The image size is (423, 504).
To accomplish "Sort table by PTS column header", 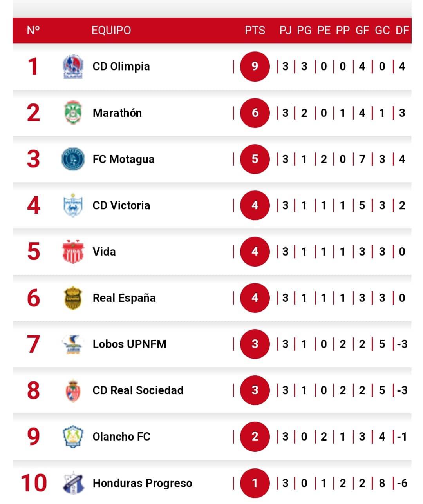I will (x=255, y=30).
